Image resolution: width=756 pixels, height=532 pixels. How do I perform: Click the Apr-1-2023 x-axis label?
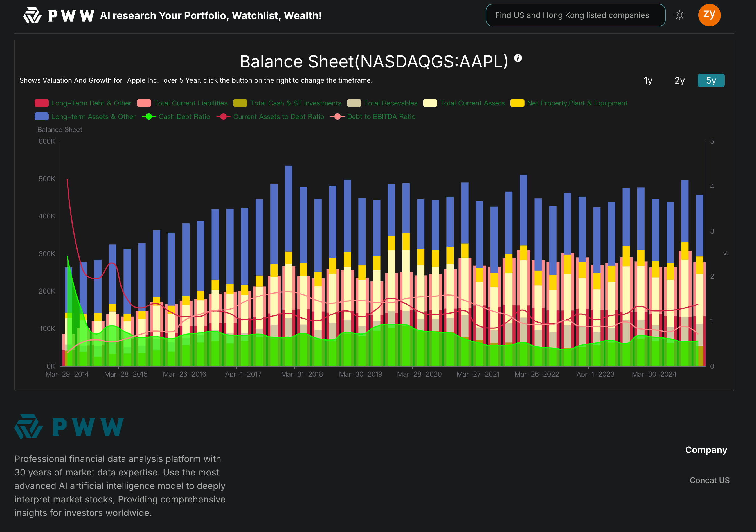pyautogui.click(x=595, y=374)
